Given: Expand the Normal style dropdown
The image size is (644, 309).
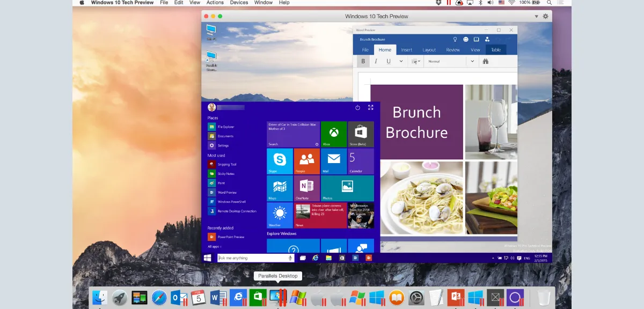Looking at the screenshot, I should (x=472, y=62).
